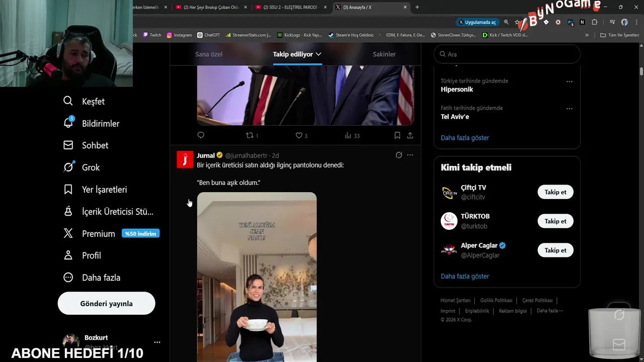Screen dimensions: 644x362
Task: Switch to SİSU 2 ELEŞTİREL PARODİ tab
Action: click(291, 7)
